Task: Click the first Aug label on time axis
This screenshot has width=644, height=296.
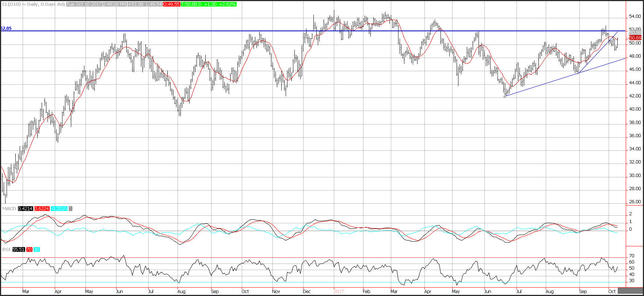Action: coord(182,292)
